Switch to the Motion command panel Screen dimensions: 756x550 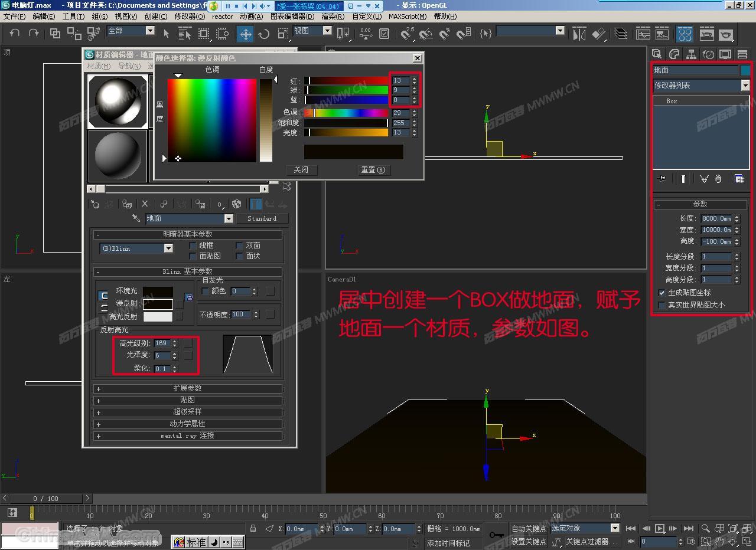[708, 54]
